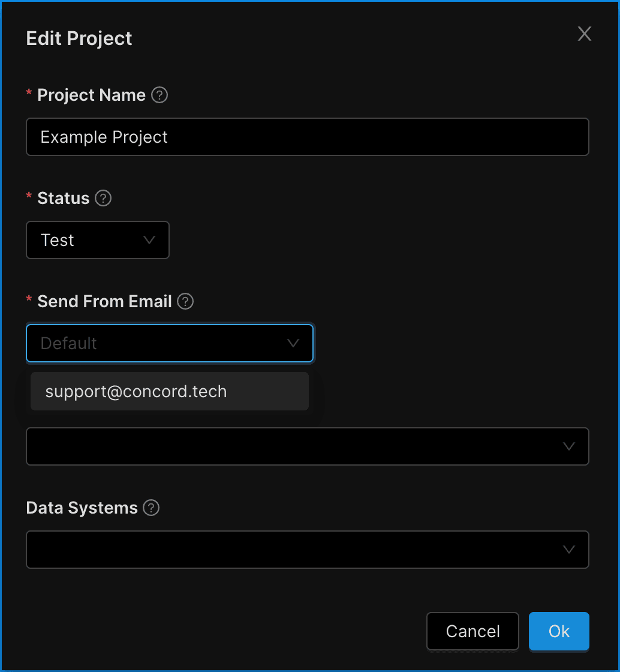Click the help icon next to Status
Image resolution: width=620 pixels, height=672 pixels.
pyautogui.click(x=103, y=199)
